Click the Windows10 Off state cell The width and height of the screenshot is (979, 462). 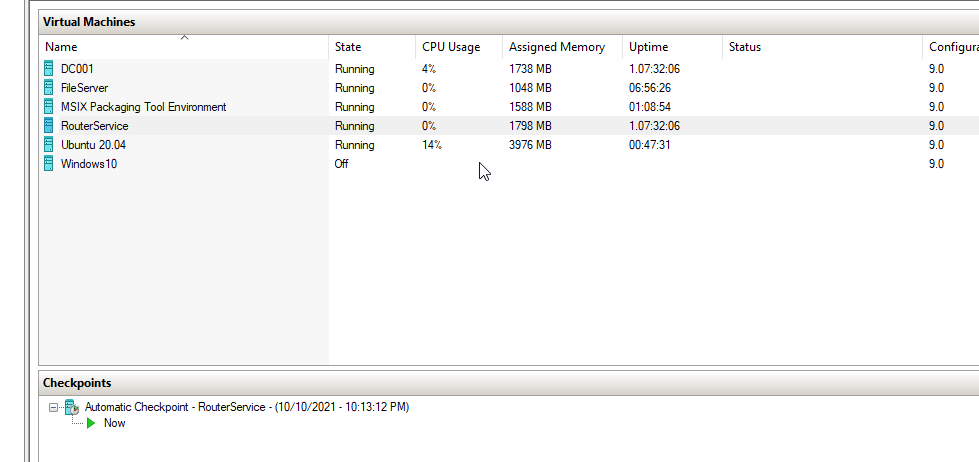[342, 164]
